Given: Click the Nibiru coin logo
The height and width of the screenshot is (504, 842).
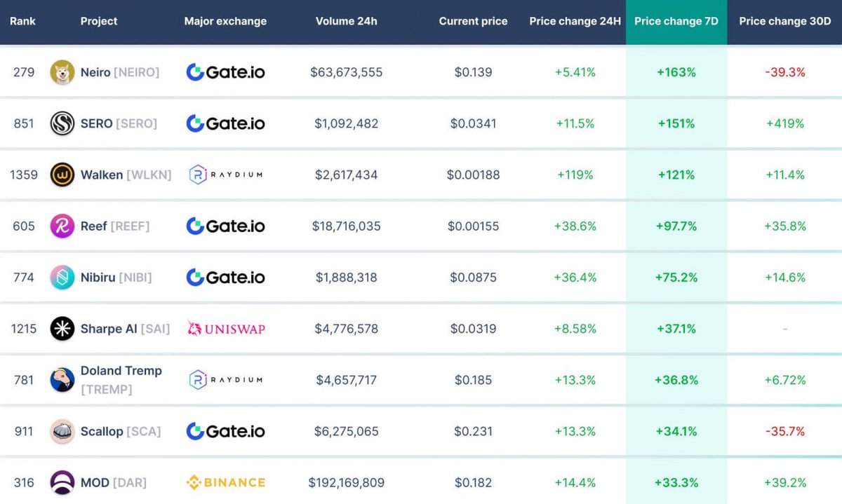Looking at the screenshot, I should coord(62,278).
